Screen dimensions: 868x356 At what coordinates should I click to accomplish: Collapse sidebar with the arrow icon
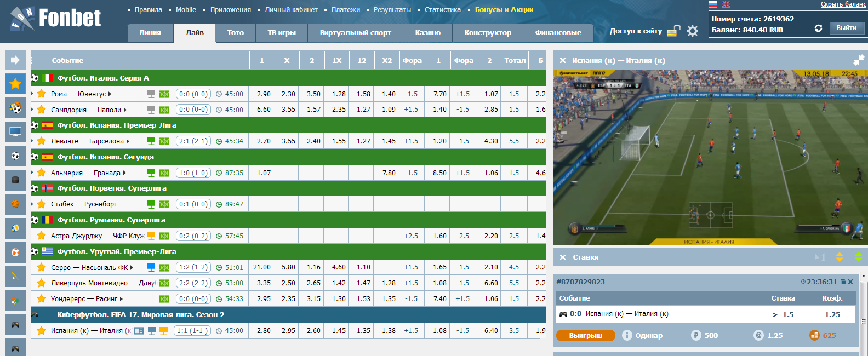click(x=15, y=60)
